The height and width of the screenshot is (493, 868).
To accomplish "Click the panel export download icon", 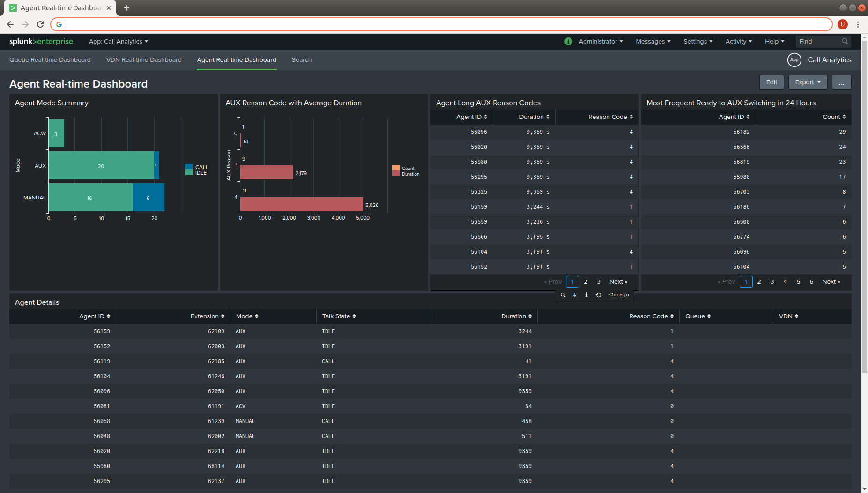I will pos(575,295).
